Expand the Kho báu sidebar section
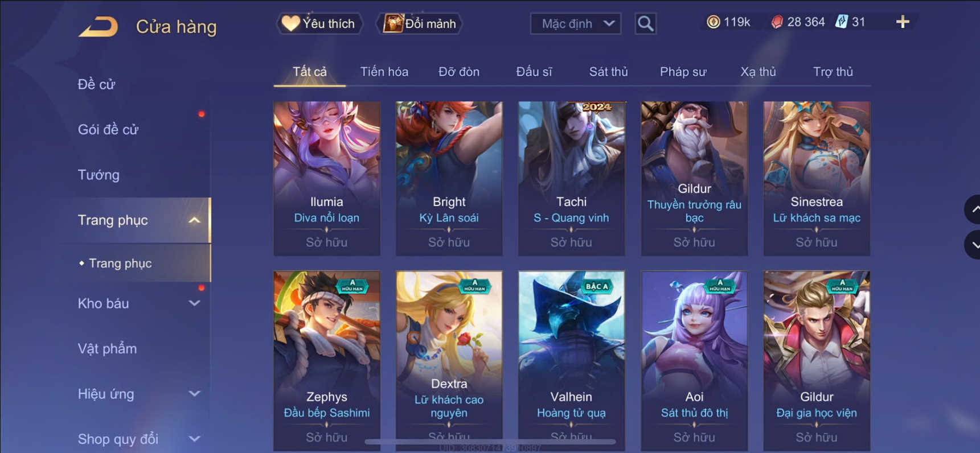The height and width of the screenshot is (453, 980). 194,303
